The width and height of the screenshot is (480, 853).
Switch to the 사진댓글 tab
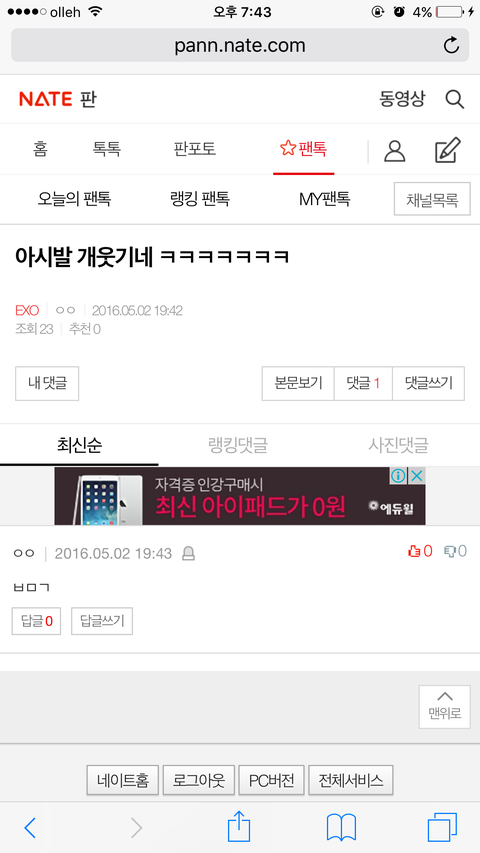point(398,446)
